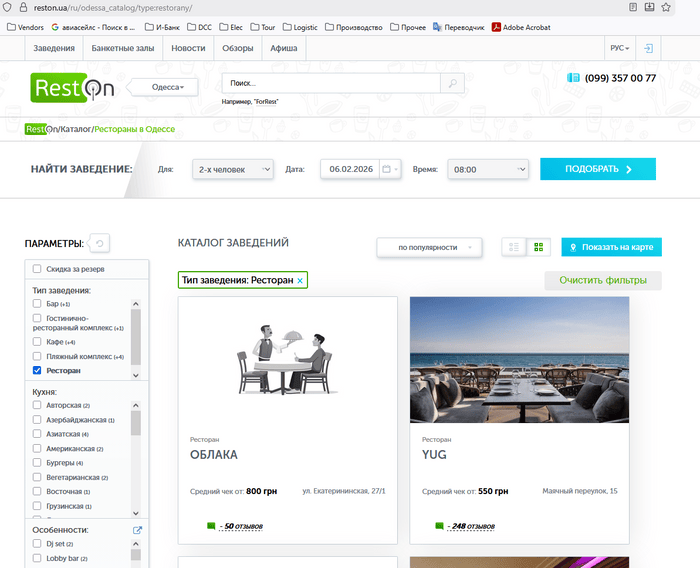Enable 'Скидка за резерв' checkbox
The width and height of the screenshot is (700, 568).
coord(38,269)
